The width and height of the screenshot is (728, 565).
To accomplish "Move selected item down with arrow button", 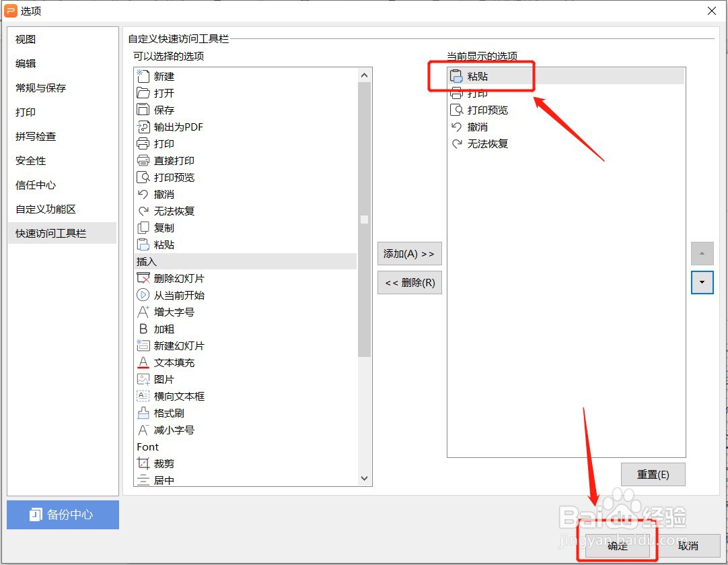I will tap(702, 283).
